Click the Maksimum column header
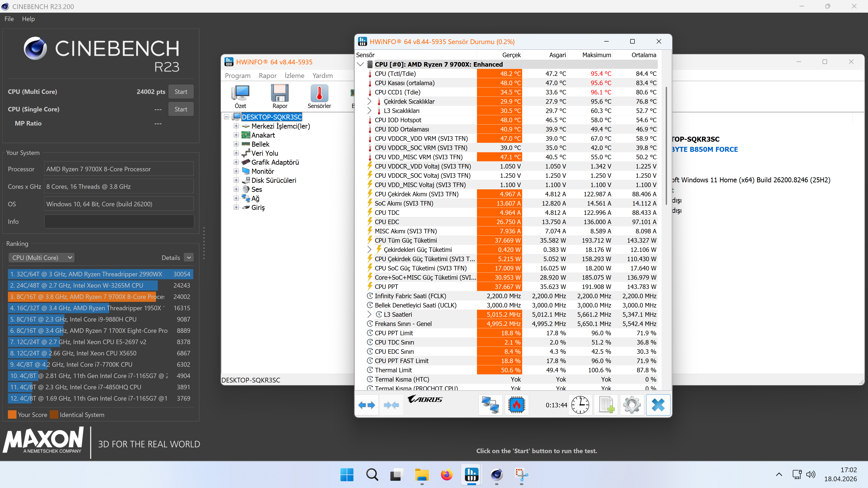This screenshot has width=868, height=488. 590,55
